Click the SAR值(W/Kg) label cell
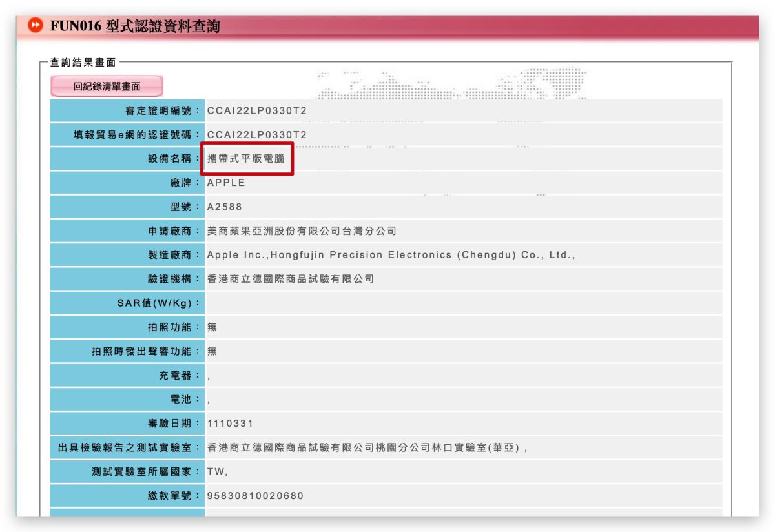The image size is (775, 532). tap(128, 303)
